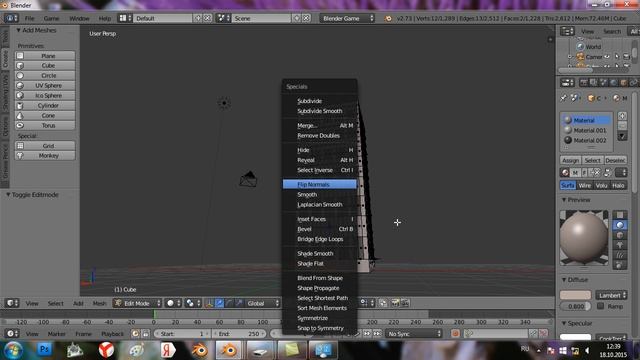This screenshot has width=640, height=360.
Task: Click the diffuse color swatch
Action: tap(576, 295)
